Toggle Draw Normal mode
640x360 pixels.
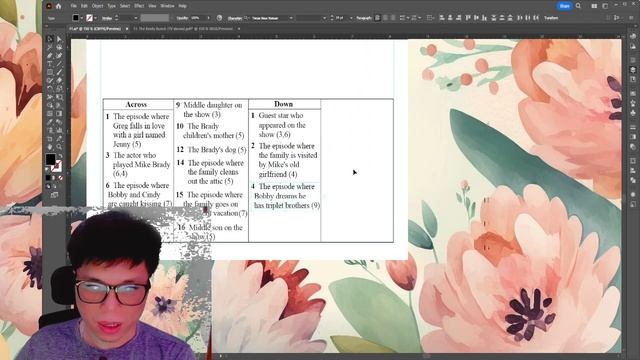tap(48, 186)
